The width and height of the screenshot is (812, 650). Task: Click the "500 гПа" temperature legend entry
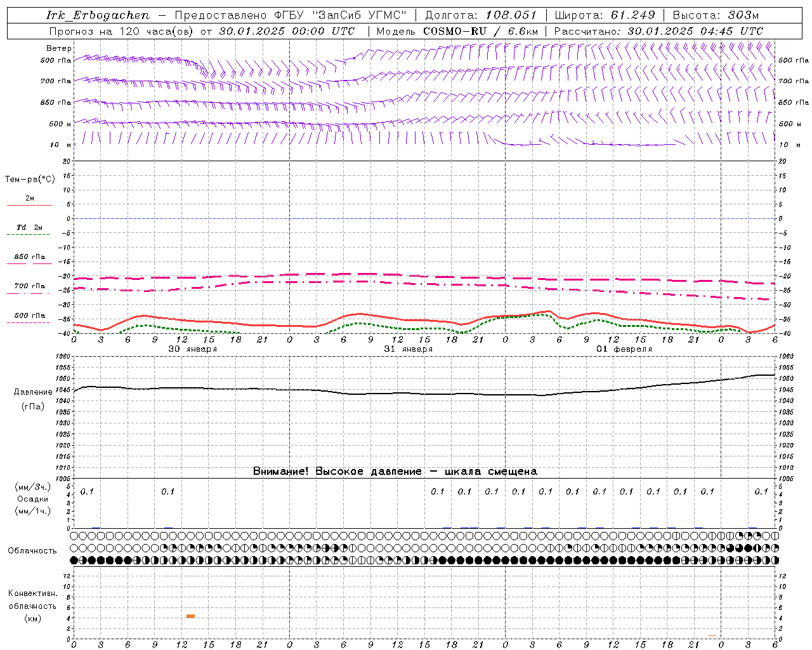tap(29, 318)
